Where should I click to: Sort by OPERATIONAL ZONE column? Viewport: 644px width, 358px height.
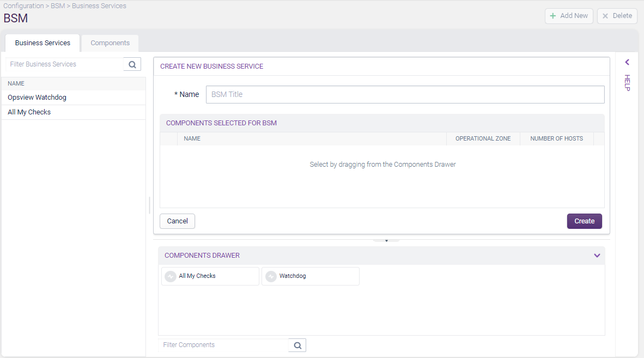click(483, 139)
